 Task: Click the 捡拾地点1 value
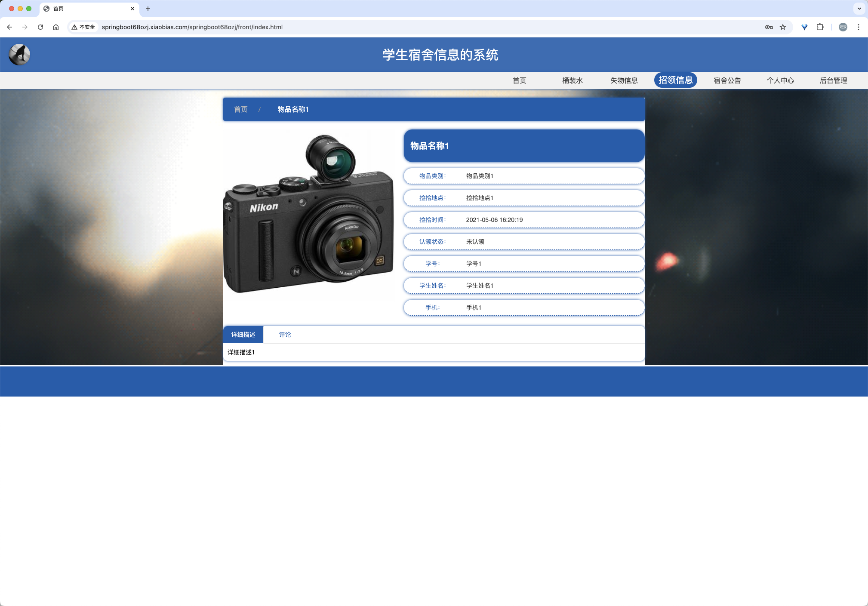[x=480, y=198]
